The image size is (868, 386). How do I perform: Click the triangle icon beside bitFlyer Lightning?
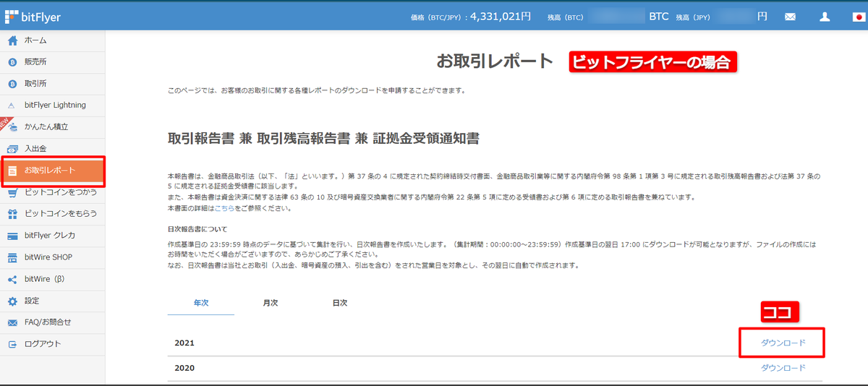[12, 106]
